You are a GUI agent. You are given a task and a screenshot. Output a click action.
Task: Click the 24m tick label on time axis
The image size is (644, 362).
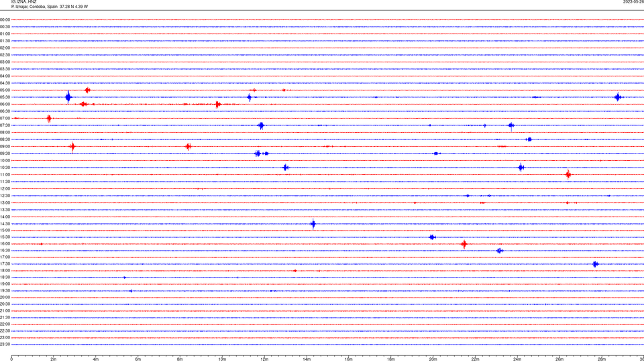point(517,359)
